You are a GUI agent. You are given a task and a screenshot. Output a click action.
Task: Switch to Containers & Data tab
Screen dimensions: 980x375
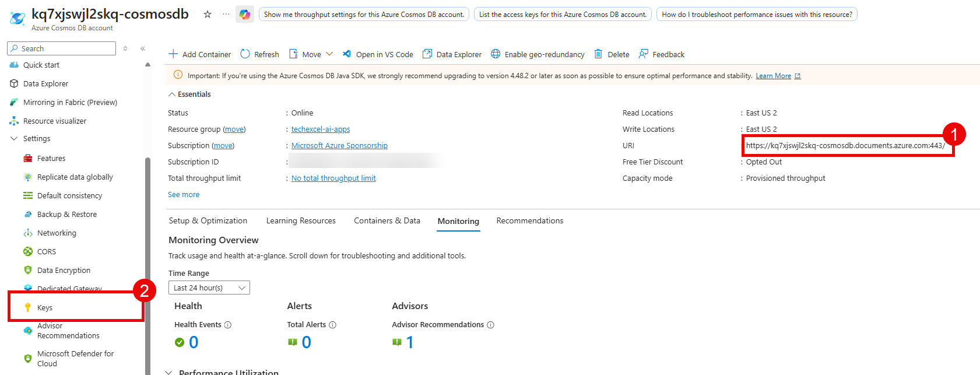pyautogui.click(x=387, y=220)
